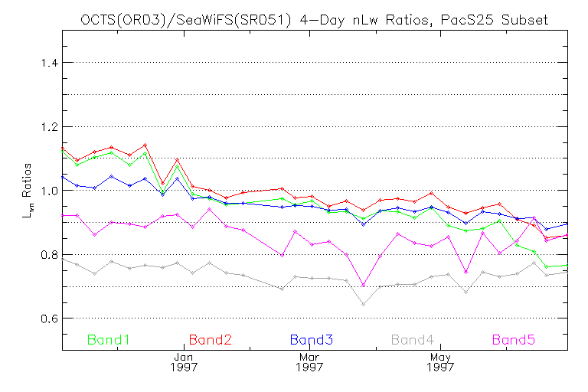The height and width of the screenshot is (392, 588).
Task: Click the '1.4' y-axis tick label
Action: pyautogui.click(x=50, y=63)
